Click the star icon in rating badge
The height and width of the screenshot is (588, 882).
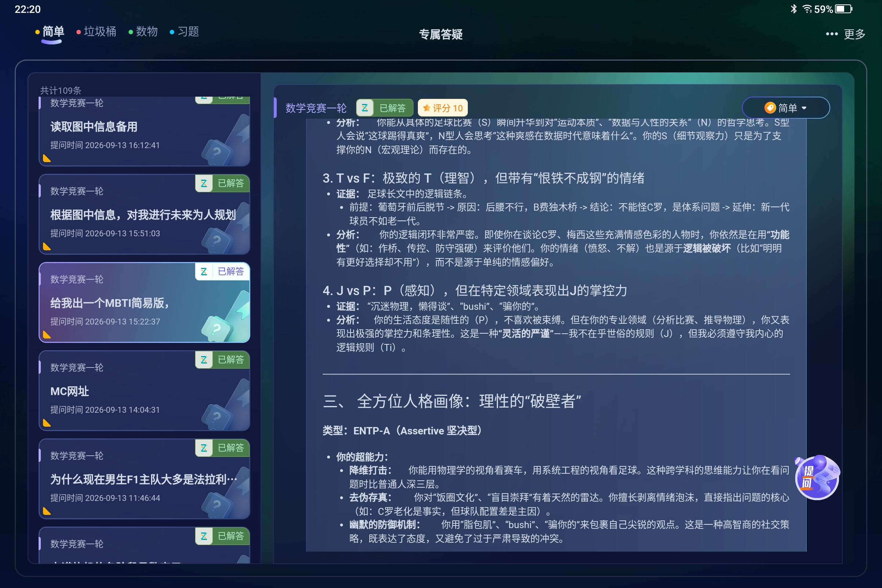(x=426, y=108)
